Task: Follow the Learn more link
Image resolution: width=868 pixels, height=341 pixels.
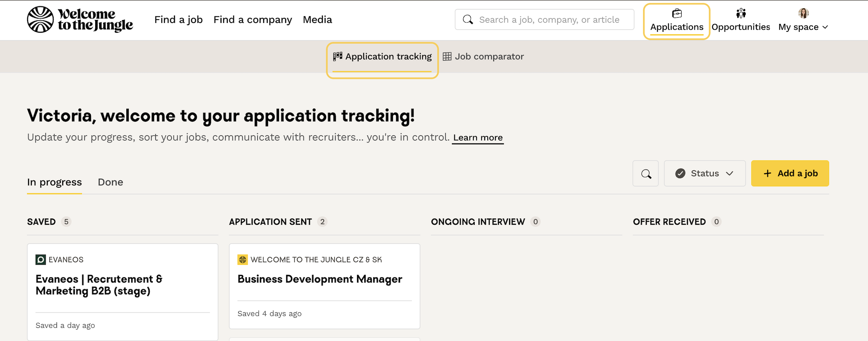Action: pos(478,138)
